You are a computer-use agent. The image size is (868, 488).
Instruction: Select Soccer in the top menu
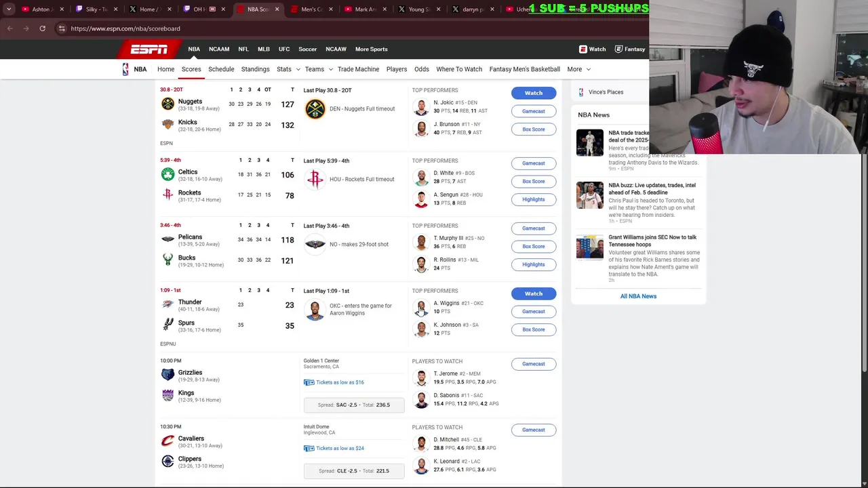point(308,49)
